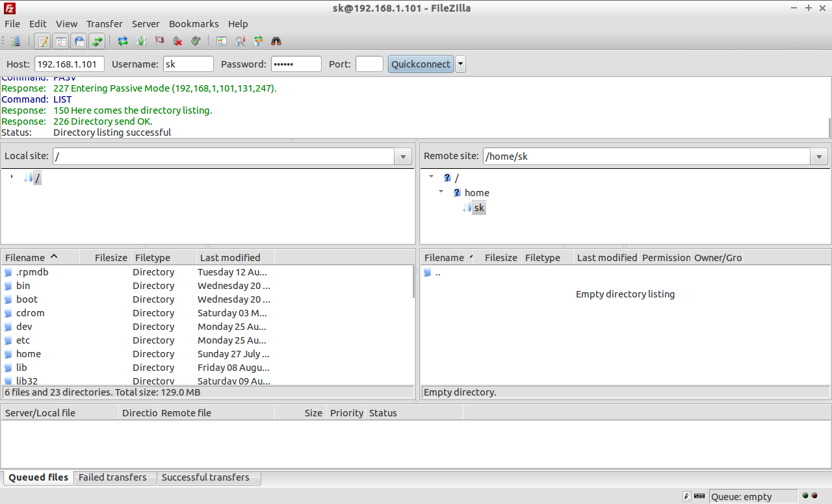Expand the local root tree node

pyautogui.click(x=12, y=177)
